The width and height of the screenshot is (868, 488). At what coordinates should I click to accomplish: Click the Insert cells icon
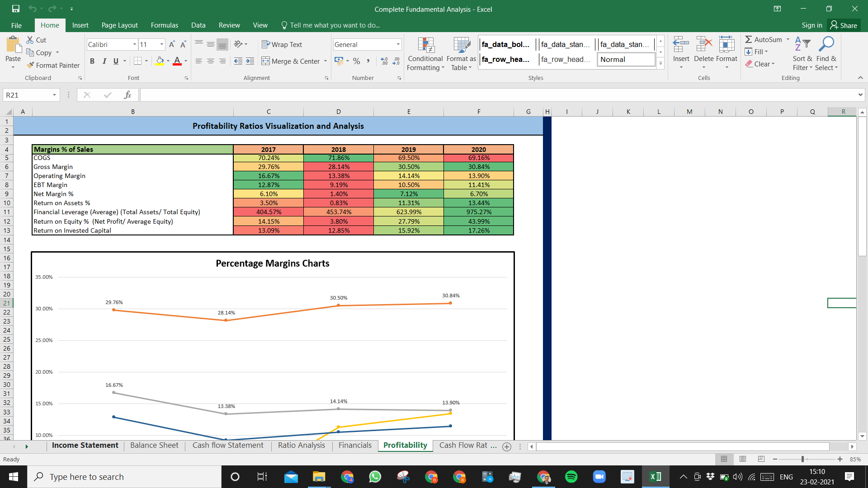coord(681,45)
